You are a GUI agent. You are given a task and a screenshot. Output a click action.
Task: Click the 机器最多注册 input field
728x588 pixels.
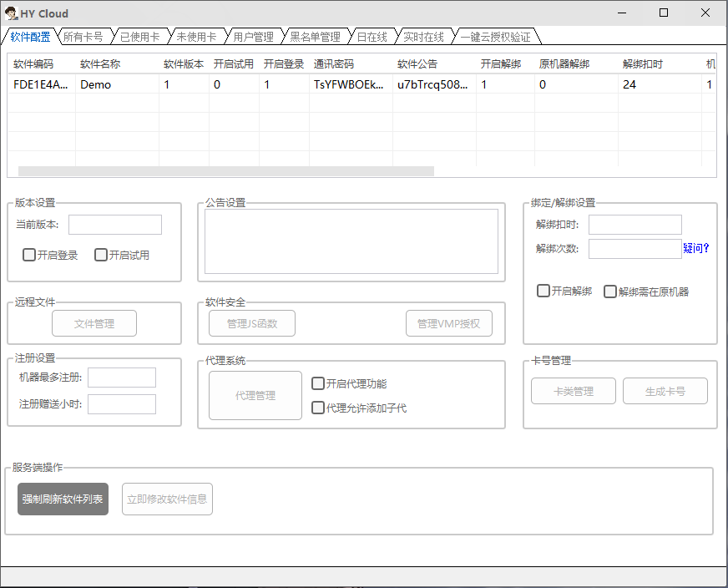pyautogui.click(x=122, y=378)
